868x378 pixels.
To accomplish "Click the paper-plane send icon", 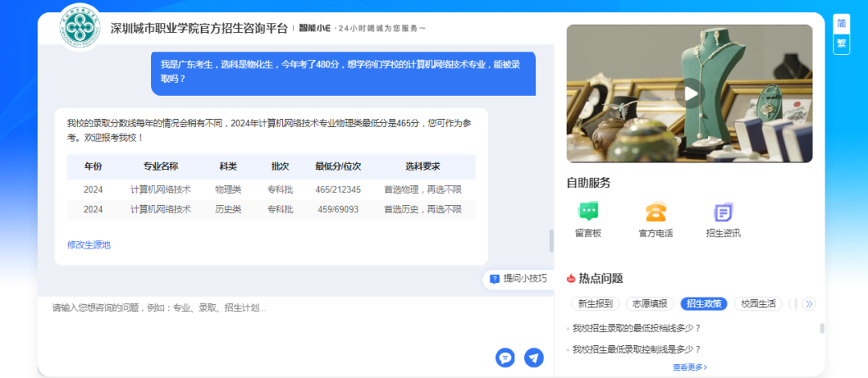I will click(534, 358).
